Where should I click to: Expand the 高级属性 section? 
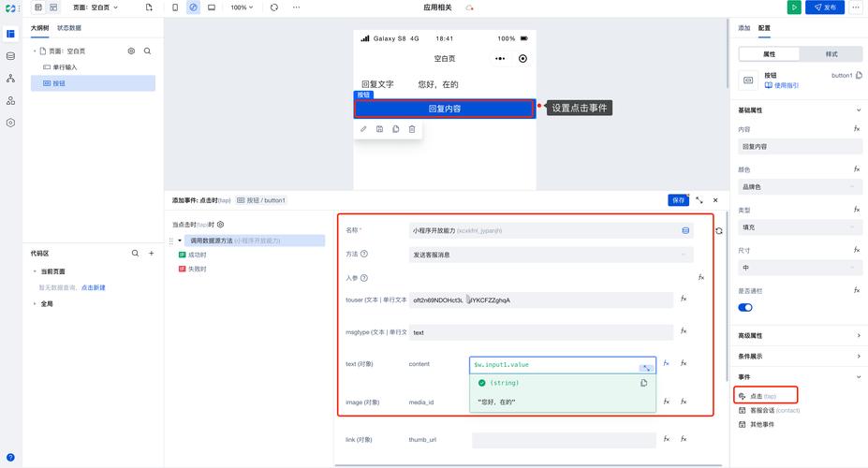(859, 335)
